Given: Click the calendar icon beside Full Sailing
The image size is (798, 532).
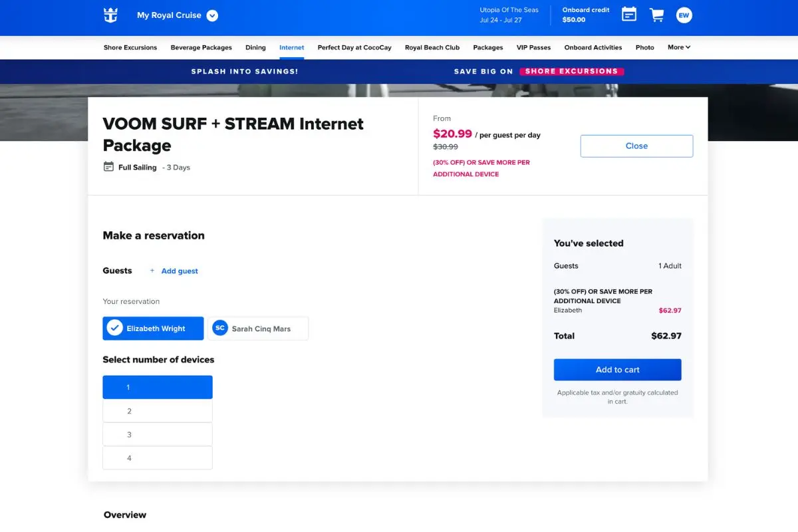Looking at the screenshot, I should [x=108, y=167].
